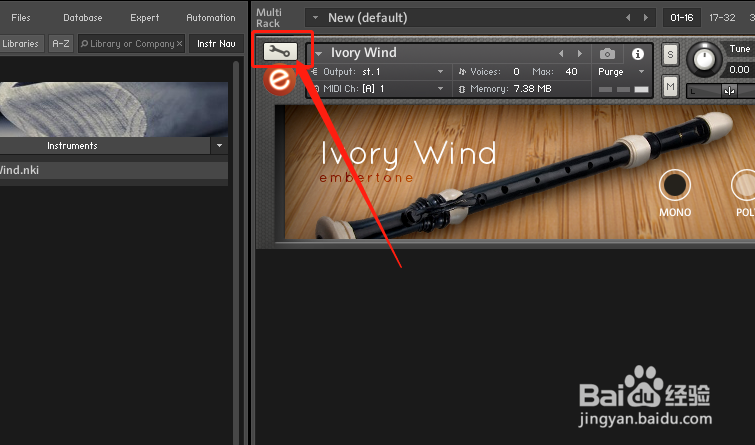Show rack page 01-16
This screenshot has width=755, height=445.
pyautogui.click(x=681, y=18)
